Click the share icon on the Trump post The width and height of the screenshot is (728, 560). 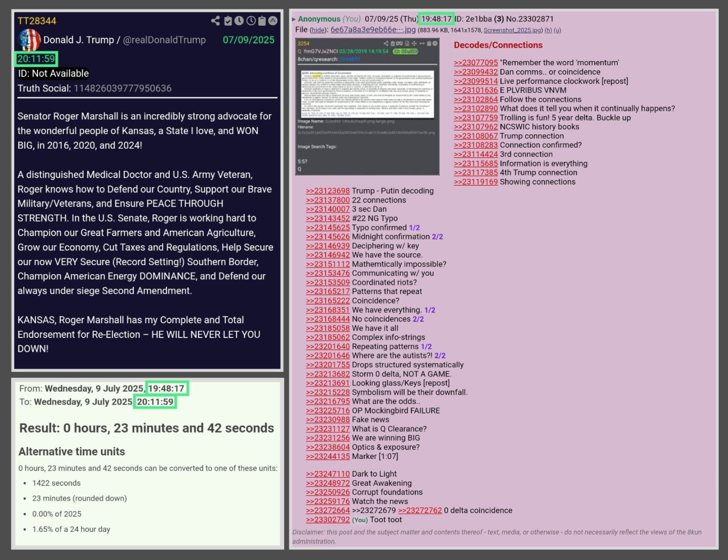pyautogui.click(x=215, y=21)
